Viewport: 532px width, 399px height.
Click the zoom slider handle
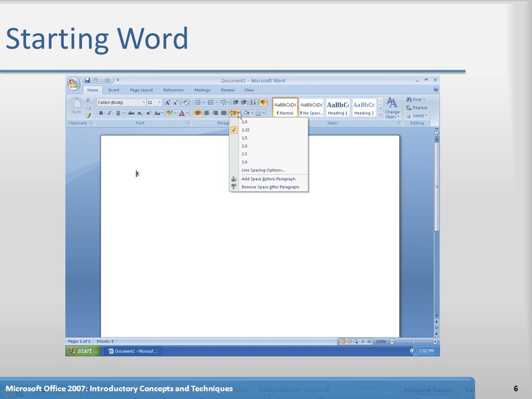pyautogui.click(x=413, y=341)
